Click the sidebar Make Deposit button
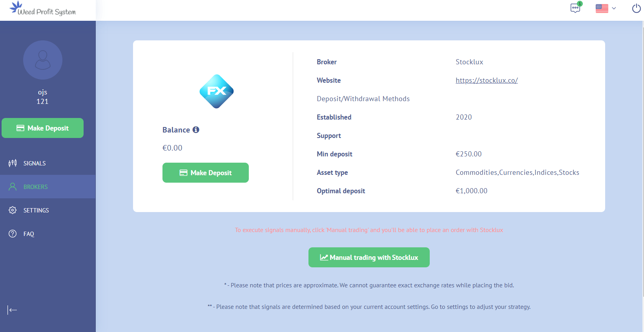The width and height of the screenshot is (644, 332). point(43,128)
